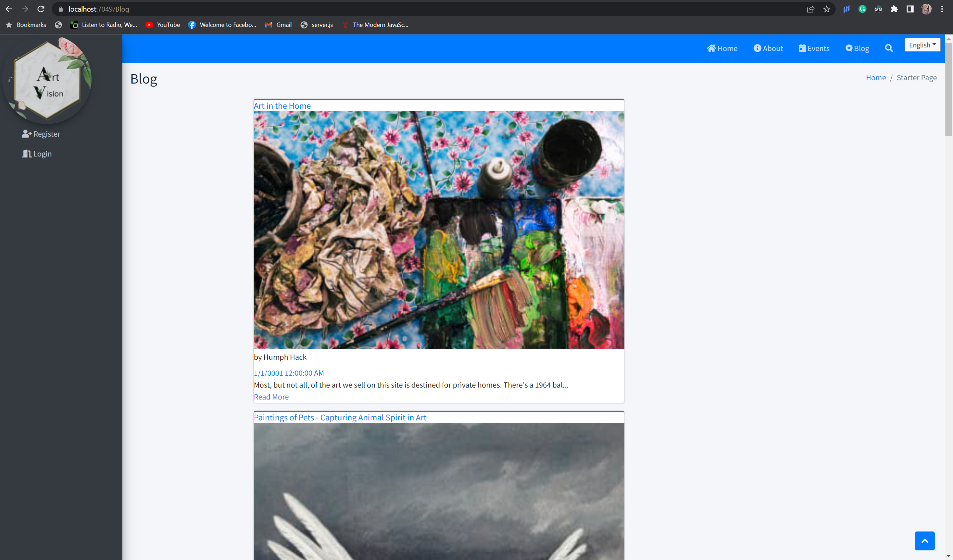
Task: Open About in the top navbar
Action: click(768, 48)
